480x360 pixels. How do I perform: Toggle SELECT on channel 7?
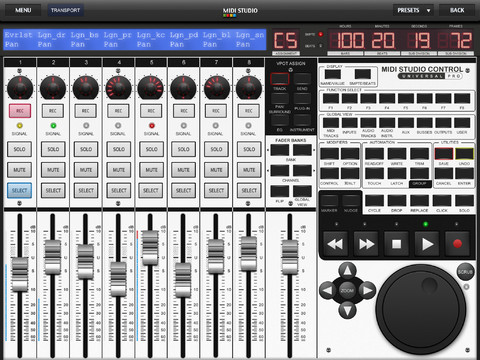point(216,190)
